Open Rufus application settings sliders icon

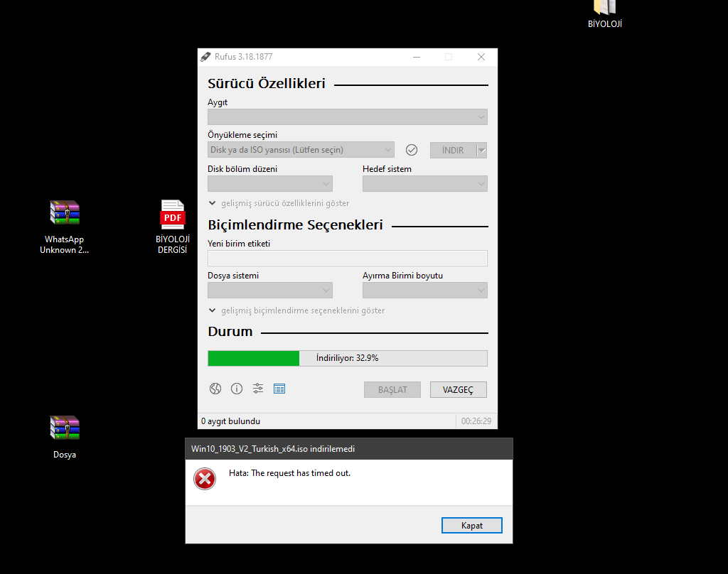point(258,389)
